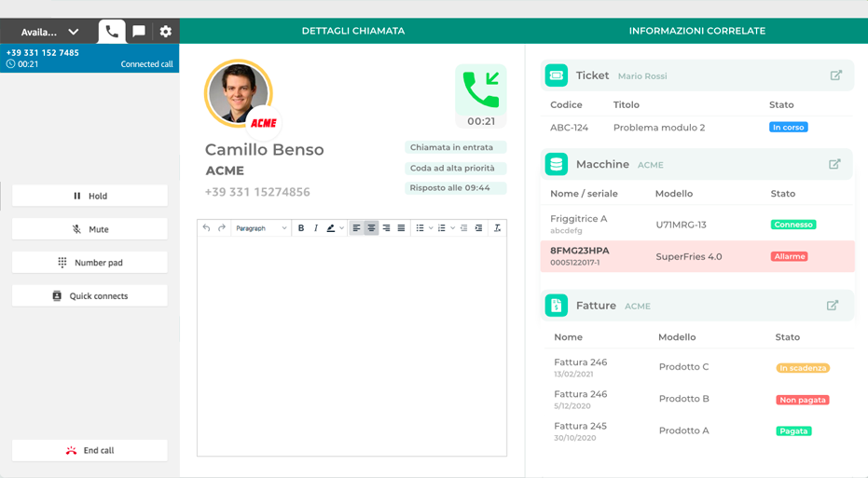Click inside the call notes text area
Screen dimensions: 868x478
tap(351, 345)
